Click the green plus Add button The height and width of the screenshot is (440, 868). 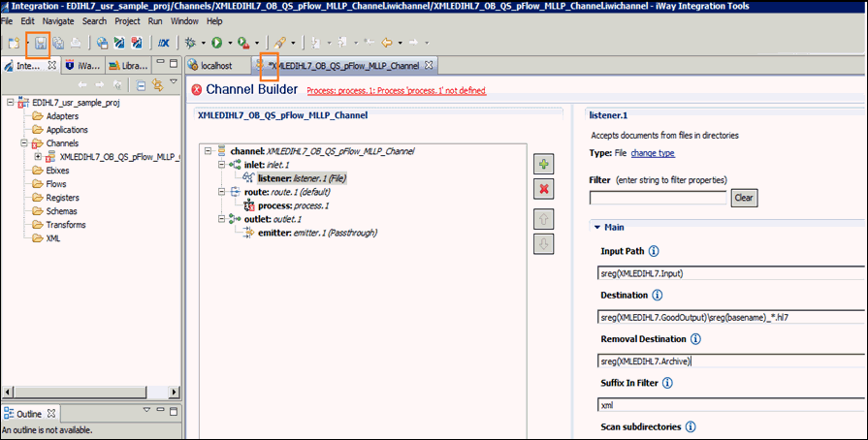tap(544, 164)
